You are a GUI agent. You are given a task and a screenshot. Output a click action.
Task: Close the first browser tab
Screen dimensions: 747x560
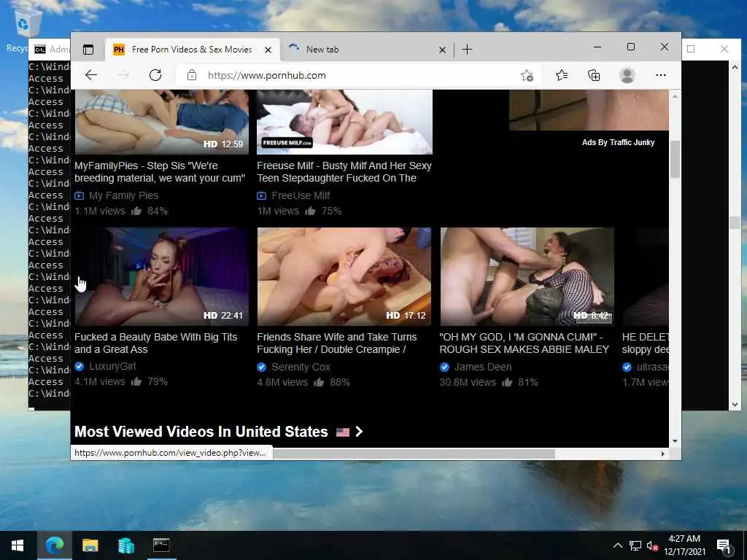click(268, 50)
